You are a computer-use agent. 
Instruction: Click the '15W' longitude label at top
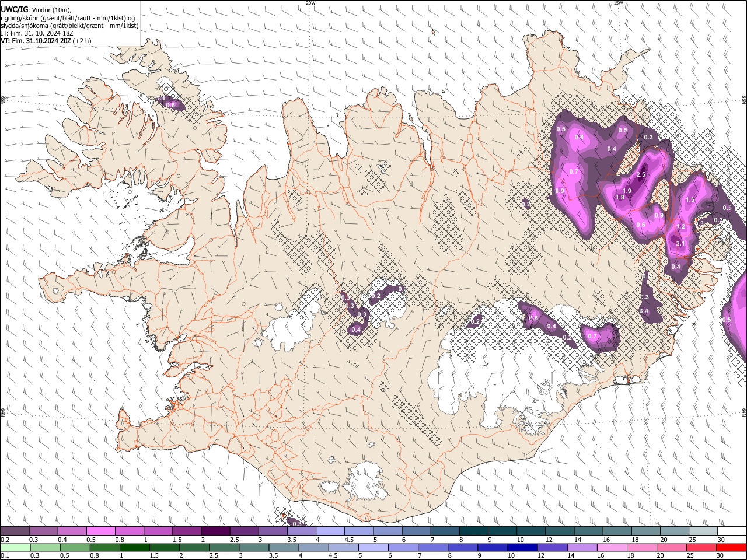point(618,3)
